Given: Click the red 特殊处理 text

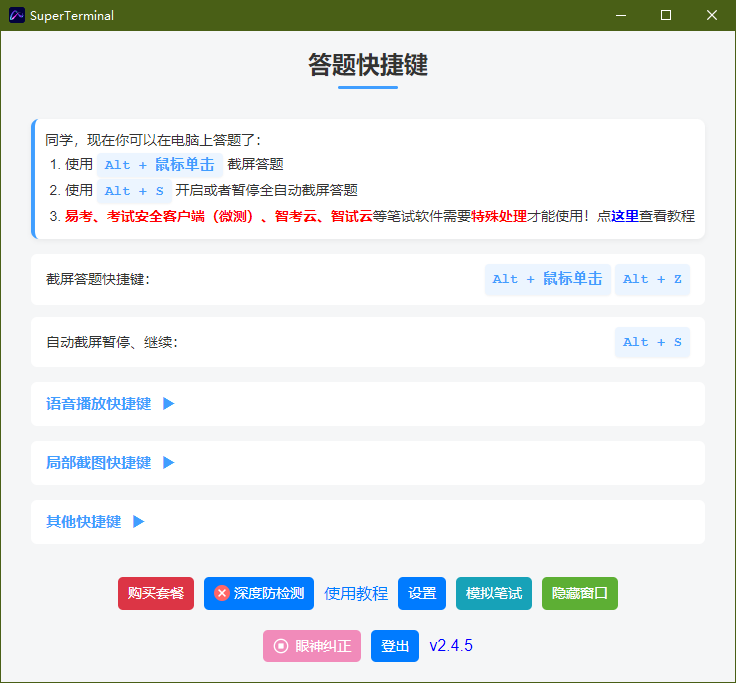Looking at the screenshot, I should pyautogui.click(x=499, y=216).
